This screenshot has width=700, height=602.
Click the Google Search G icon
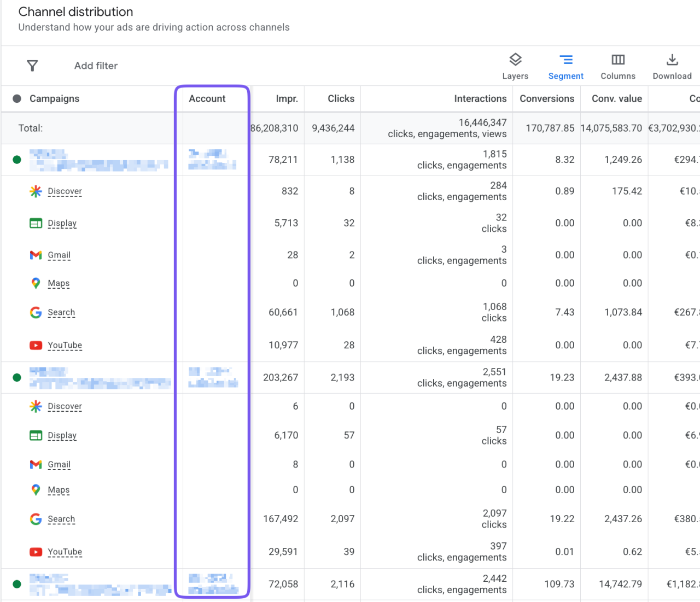coord(36,312)
